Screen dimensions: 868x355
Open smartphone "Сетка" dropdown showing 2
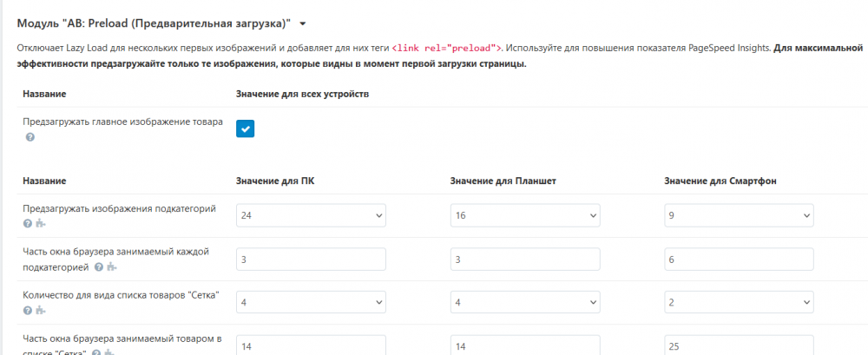coord(739,302)
